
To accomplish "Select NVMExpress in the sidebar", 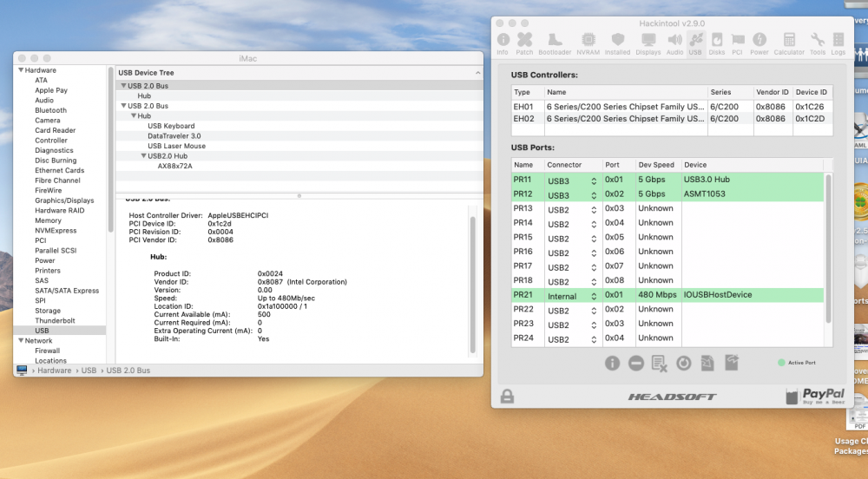I will click(56, 230).
